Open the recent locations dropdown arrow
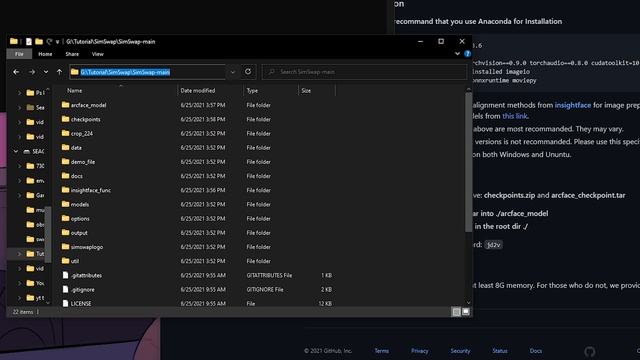 [46, 72]
